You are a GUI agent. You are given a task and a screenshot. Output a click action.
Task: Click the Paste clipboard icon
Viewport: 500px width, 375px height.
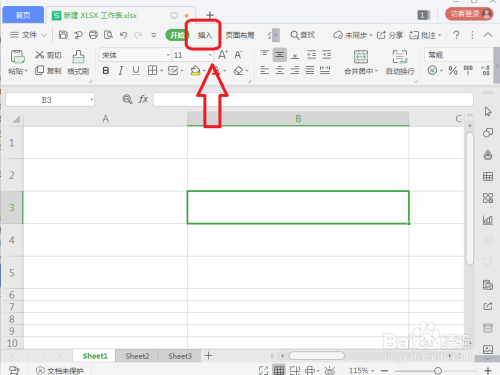coord(17,57)
